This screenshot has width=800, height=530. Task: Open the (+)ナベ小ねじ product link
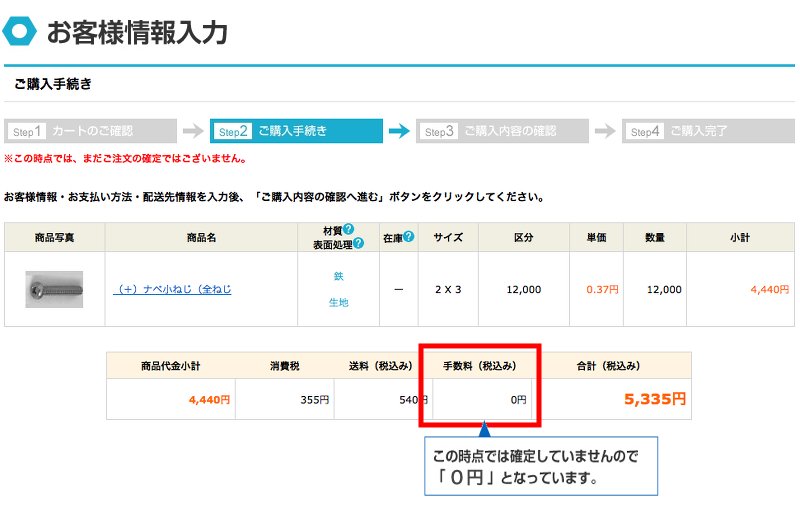172,289
